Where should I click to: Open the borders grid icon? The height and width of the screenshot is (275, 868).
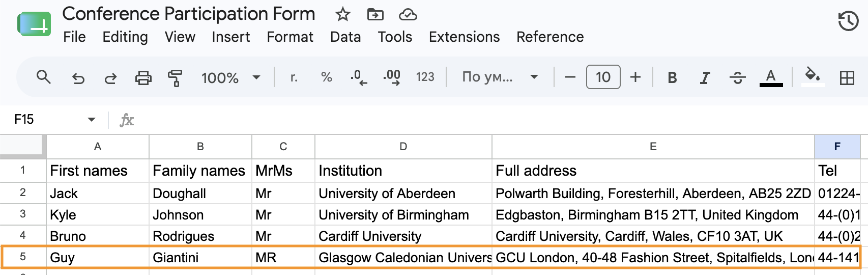tap(847, 78)
